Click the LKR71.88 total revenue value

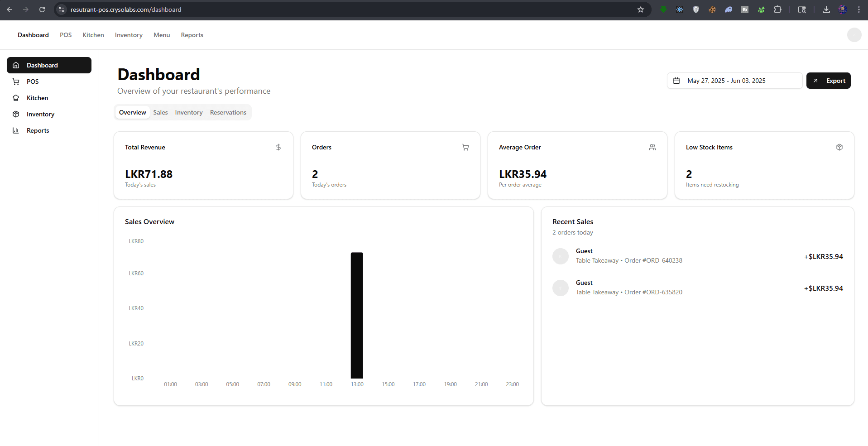pyautogui.click(x=149, y=174)
